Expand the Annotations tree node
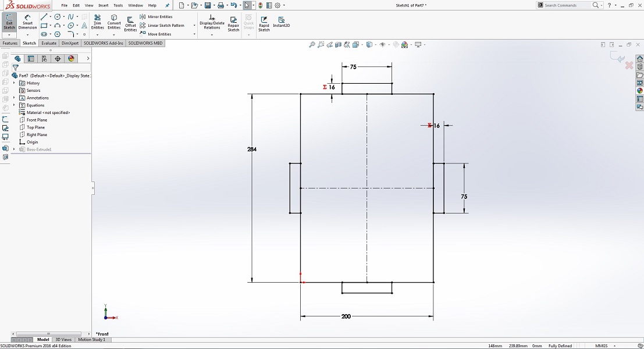Viewport: 644px width, 349px height. click(14, 98)
